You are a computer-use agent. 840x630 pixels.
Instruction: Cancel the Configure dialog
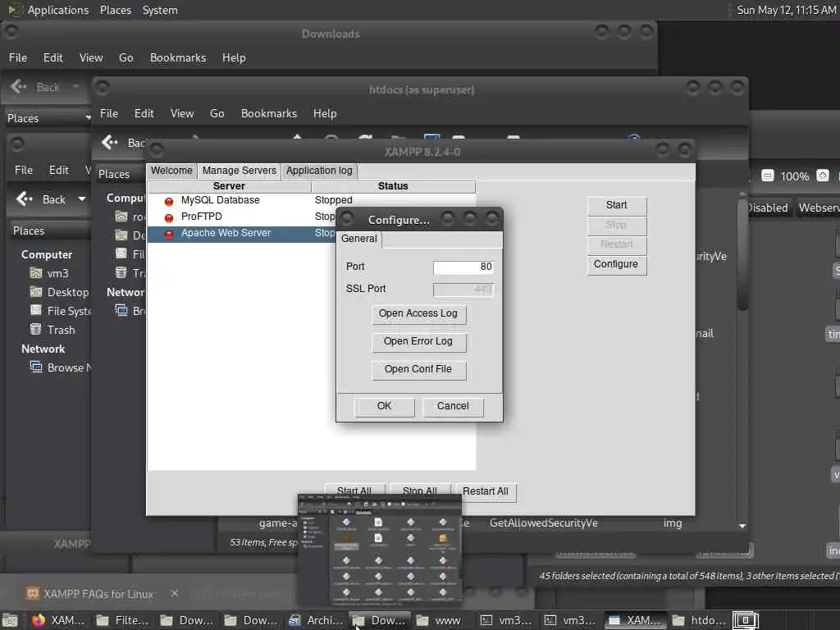(453, 406)
